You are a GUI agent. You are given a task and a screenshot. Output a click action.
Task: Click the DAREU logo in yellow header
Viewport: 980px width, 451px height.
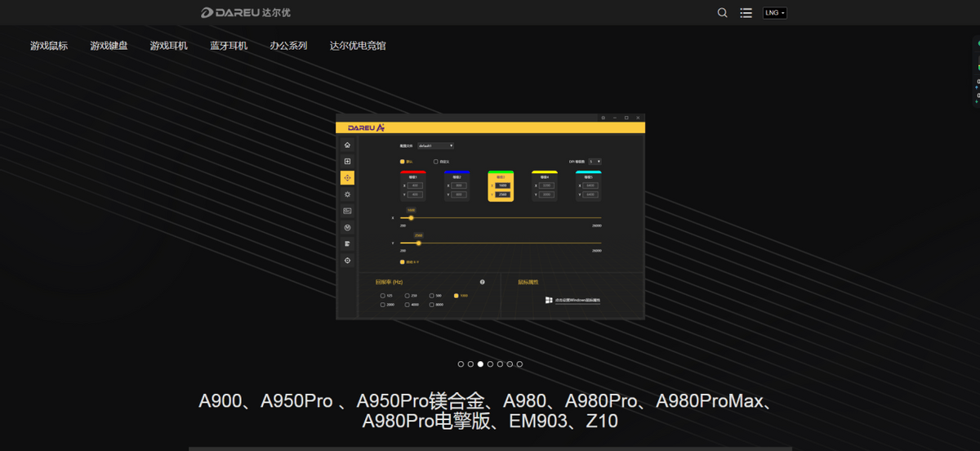coord(366,128)
